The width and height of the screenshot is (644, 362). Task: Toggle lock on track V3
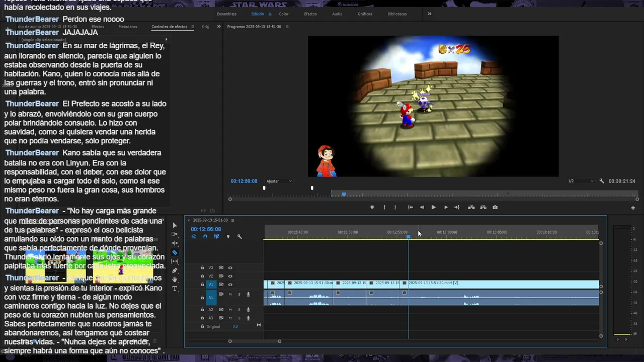click(x=202, y=268)
